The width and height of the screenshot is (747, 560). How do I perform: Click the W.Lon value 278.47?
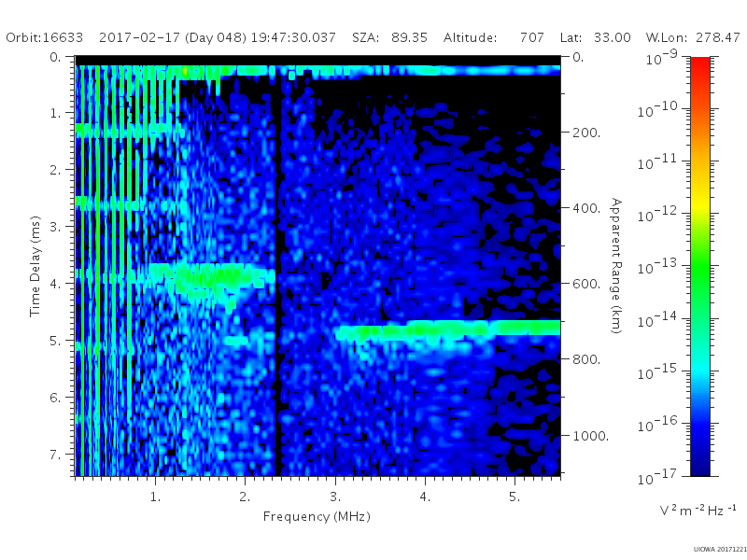718,37
